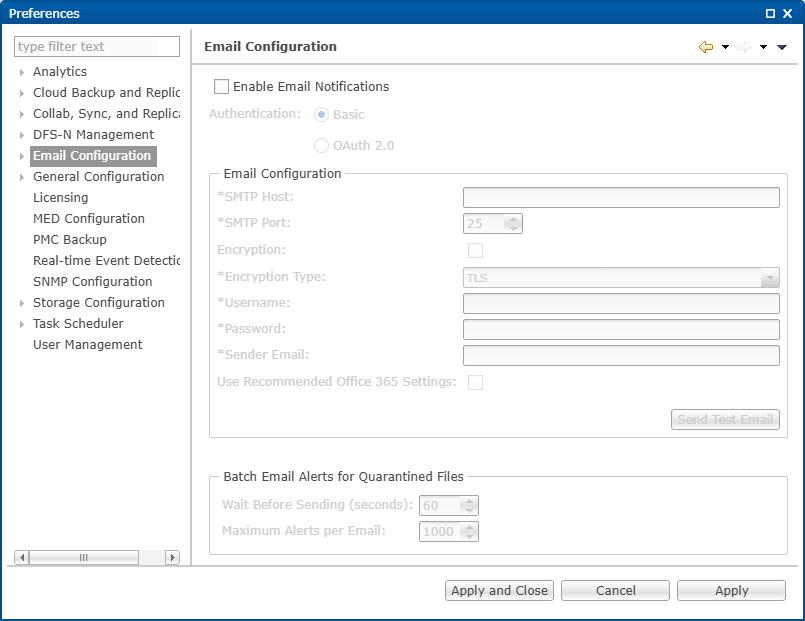Click into Username field
The image size is (805, 621).
pyautogui.click(x=621, y=303)
